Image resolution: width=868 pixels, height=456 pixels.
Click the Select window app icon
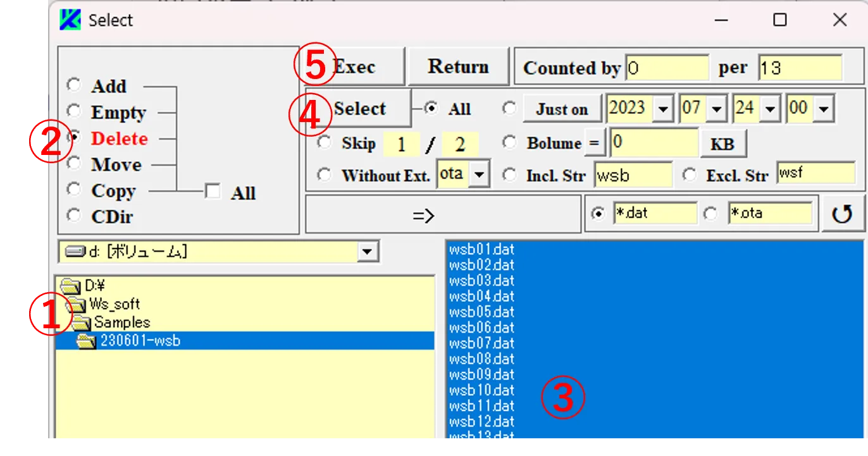tap(71, 20)
